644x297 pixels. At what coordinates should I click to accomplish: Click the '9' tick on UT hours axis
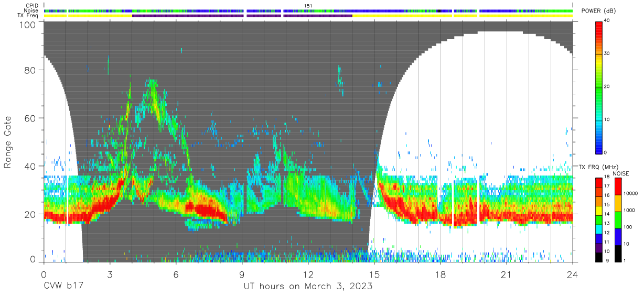pyautogui.click(x=242, y=274)
